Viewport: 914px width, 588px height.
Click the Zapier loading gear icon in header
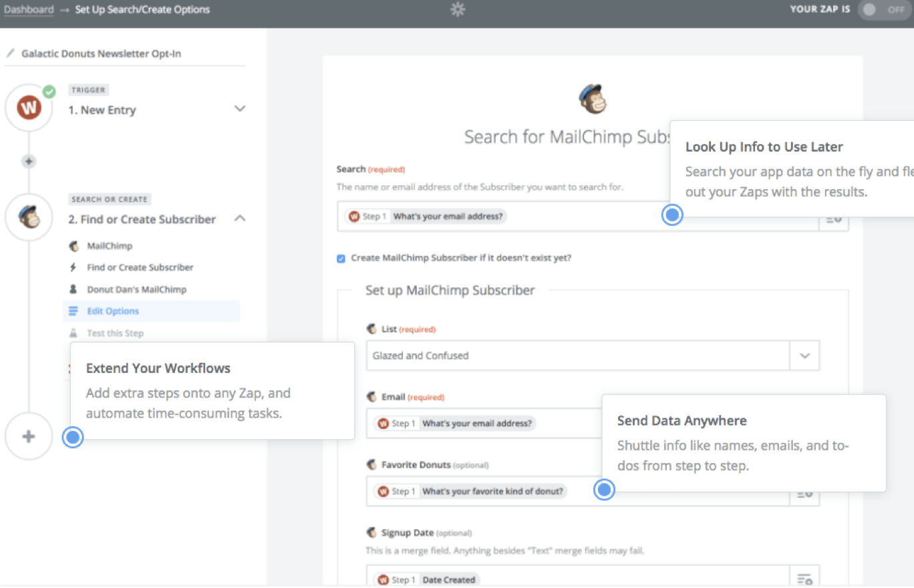click(458, 9)
